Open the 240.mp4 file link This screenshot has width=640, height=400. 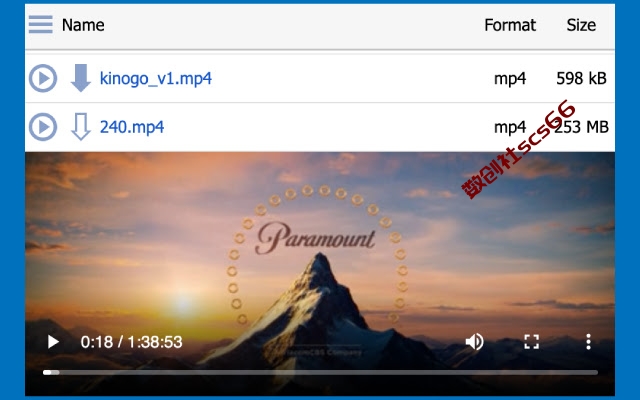132,127
